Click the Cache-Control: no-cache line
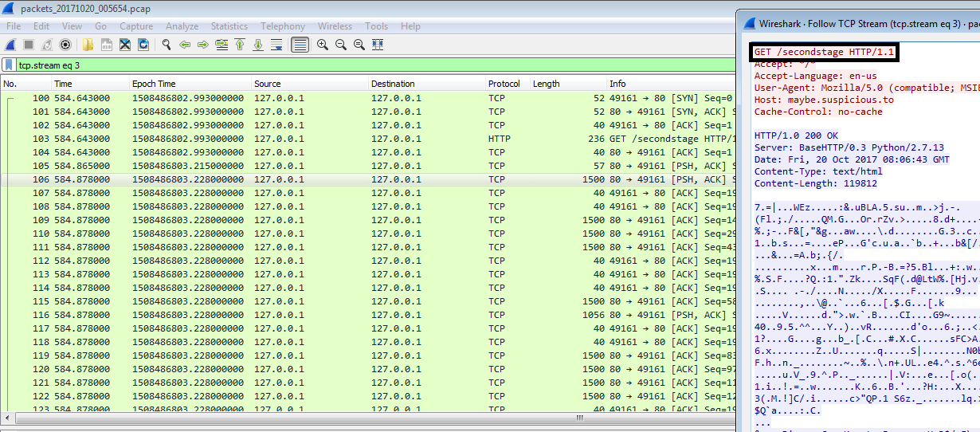The image size is (980, 432). 818,112
